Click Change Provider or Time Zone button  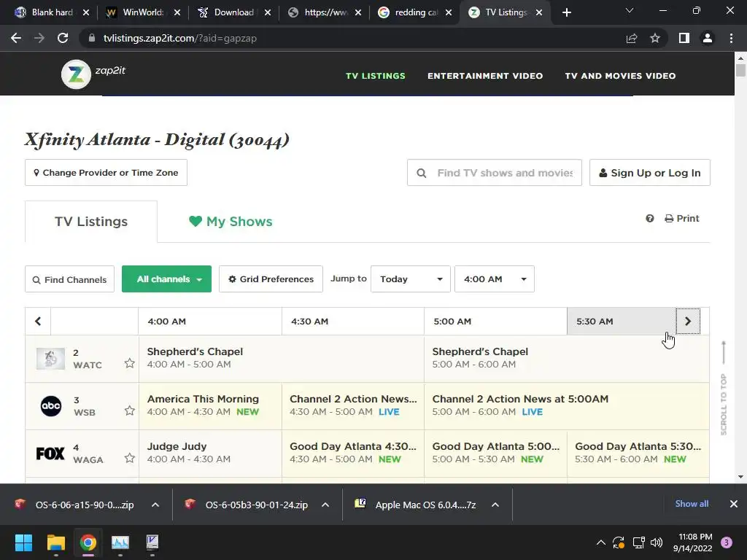pyautogui.click(x=106, y=172)
